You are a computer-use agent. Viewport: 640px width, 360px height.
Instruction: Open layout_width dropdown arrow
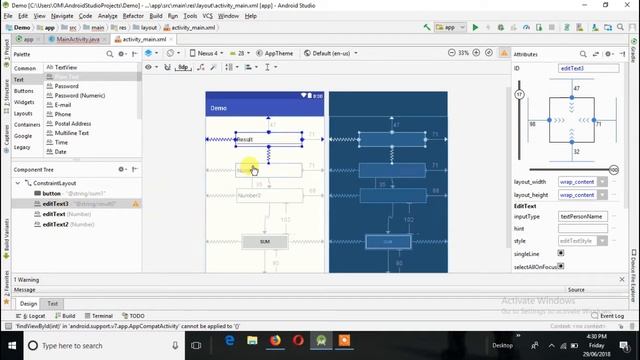point(602,182)
